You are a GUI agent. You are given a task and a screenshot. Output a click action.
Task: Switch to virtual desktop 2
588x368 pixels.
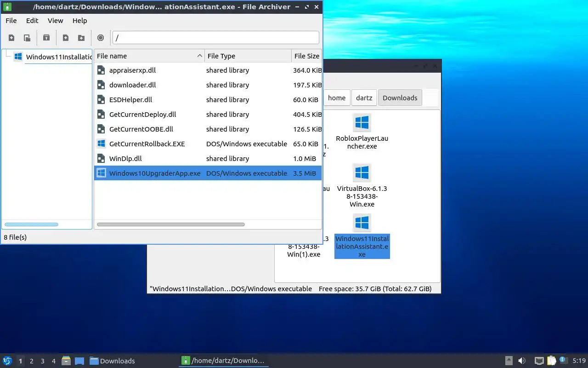tap(32, 361)
